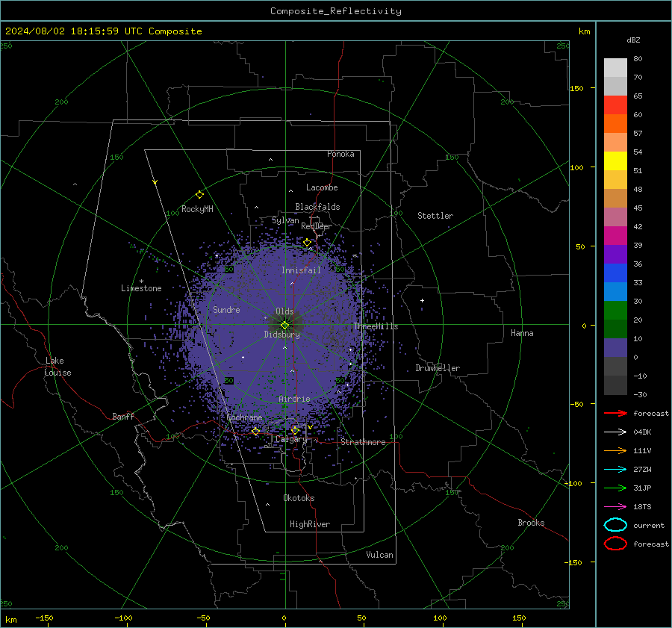Select the Okotoks label

pyautogui.click(x=299, y=498)
